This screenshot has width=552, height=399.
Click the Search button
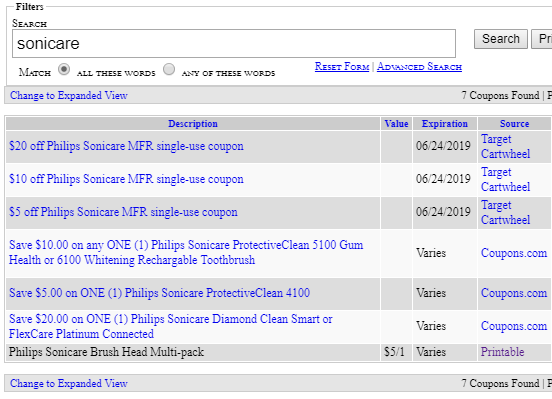pyautogui.click(x=501, y=39)
